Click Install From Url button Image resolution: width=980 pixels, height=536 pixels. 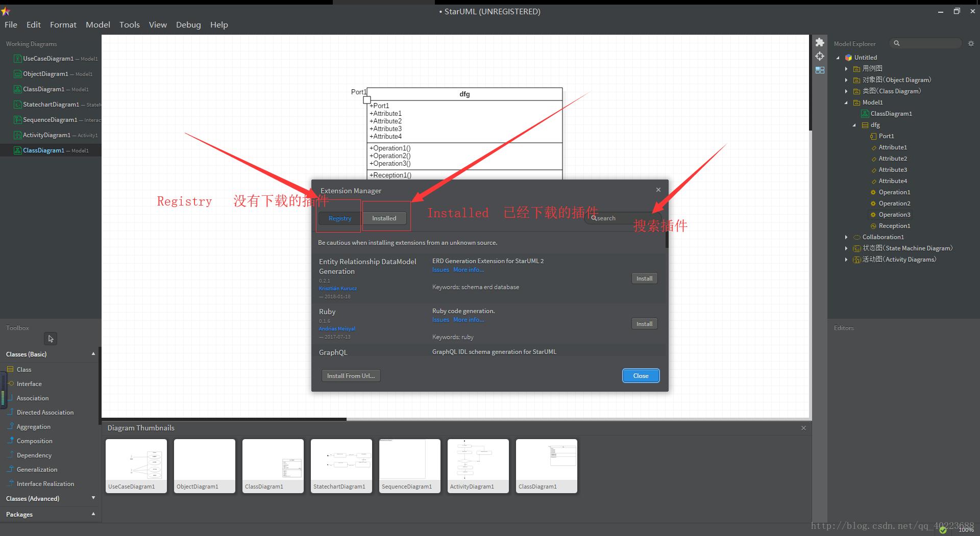pos(351,376)
